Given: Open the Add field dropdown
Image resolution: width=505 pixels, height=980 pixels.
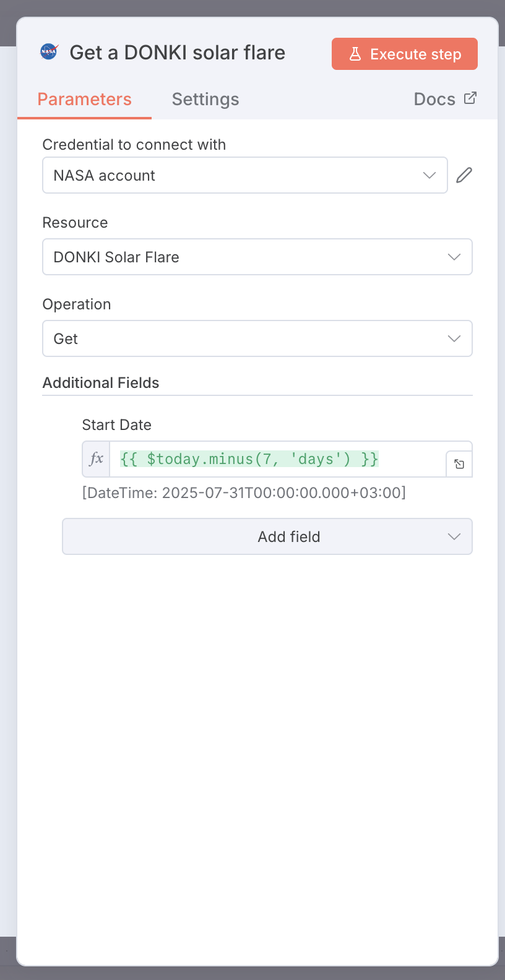Looking at the screenshot, I should tap(267, 536).
